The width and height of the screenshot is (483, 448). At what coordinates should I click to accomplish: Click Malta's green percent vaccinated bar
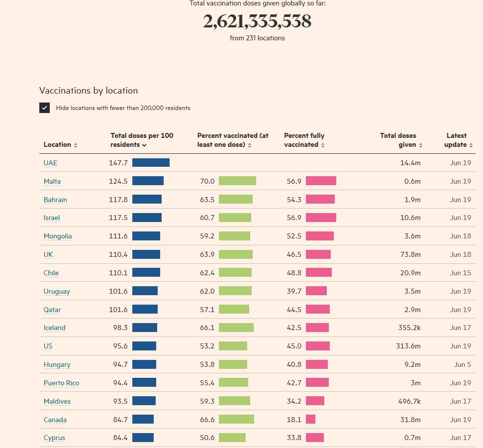point(237,181)
